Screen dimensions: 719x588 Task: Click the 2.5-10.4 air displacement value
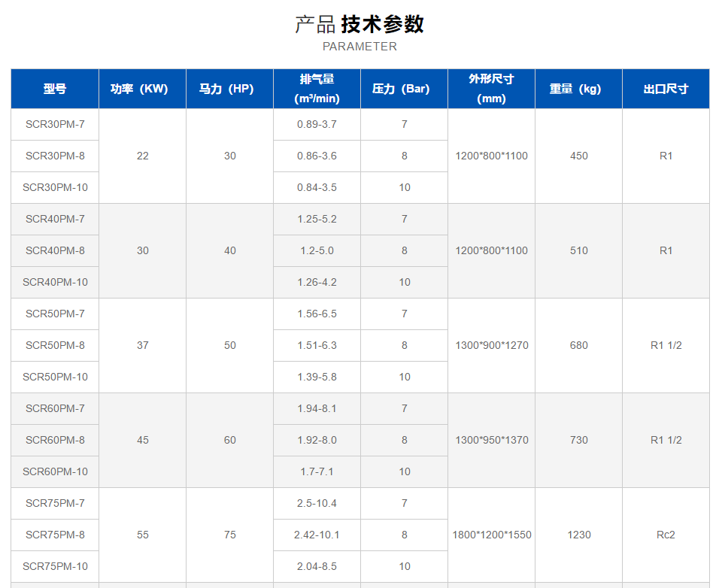(317, 503)
